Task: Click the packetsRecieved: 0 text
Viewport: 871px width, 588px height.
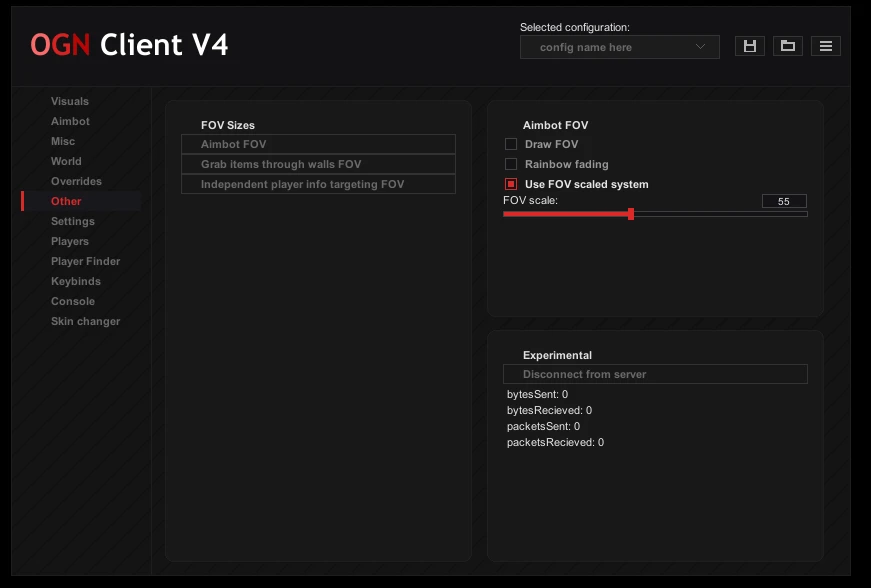Action: 555,443
